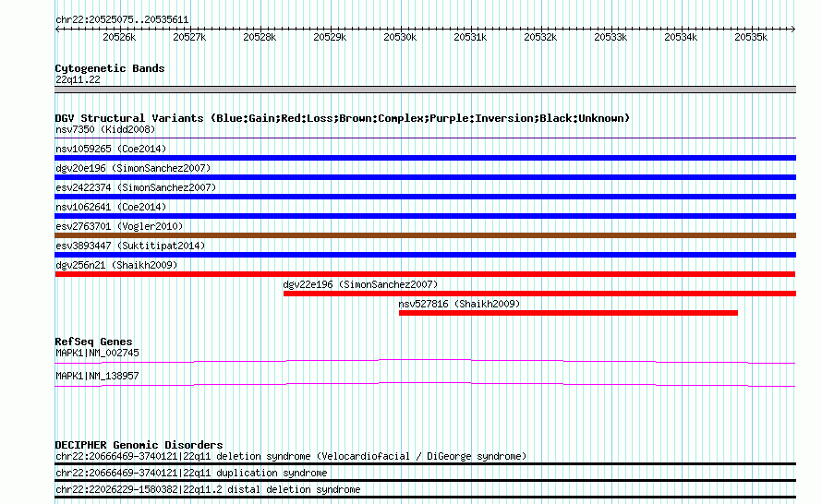Select the MAPK1|NM_002745 transcript label
This screenshot has width=822, height=504.
[98, 354]
